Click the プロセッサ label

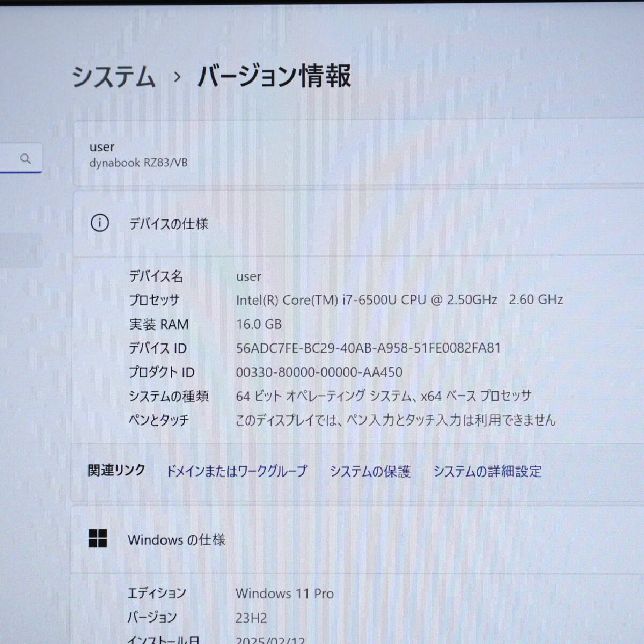[154, 300]
